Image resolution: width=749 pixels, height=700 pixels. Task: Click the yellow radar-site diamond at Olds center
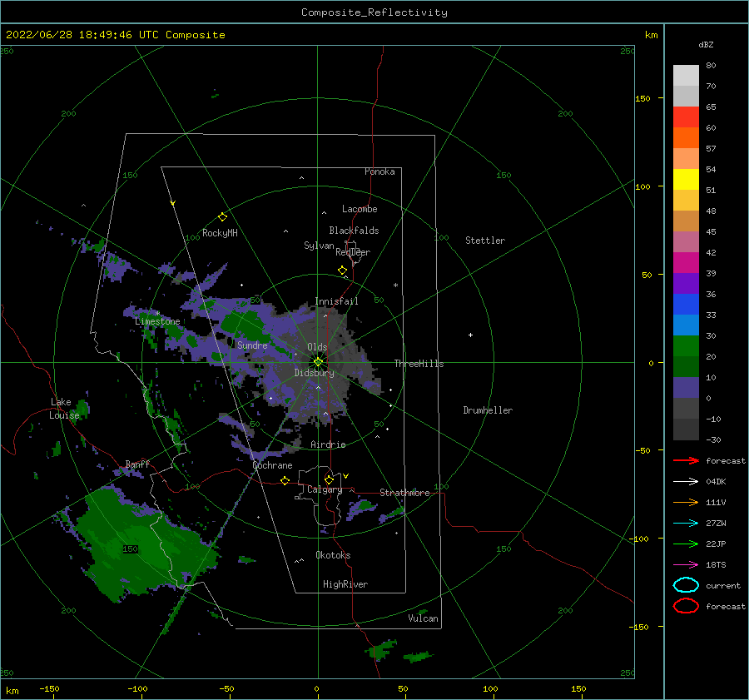coord(318,362)
